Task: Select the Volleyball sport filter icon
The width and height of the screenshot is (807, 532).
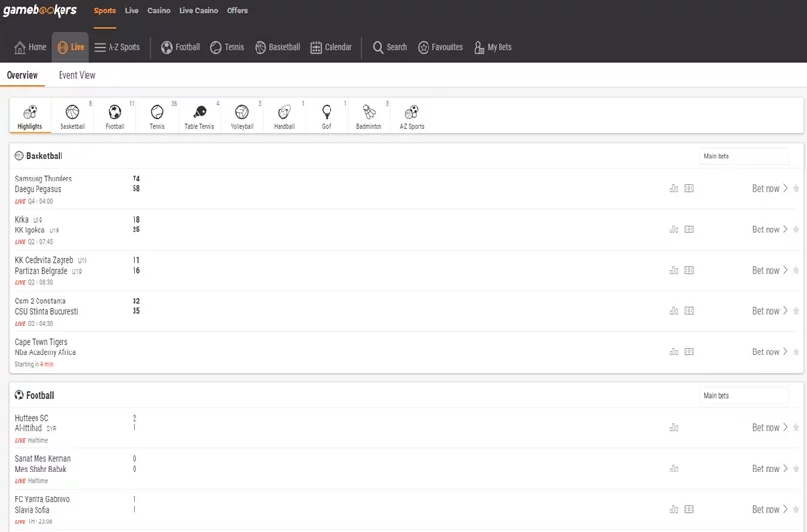Action: [x=242, y=116]
